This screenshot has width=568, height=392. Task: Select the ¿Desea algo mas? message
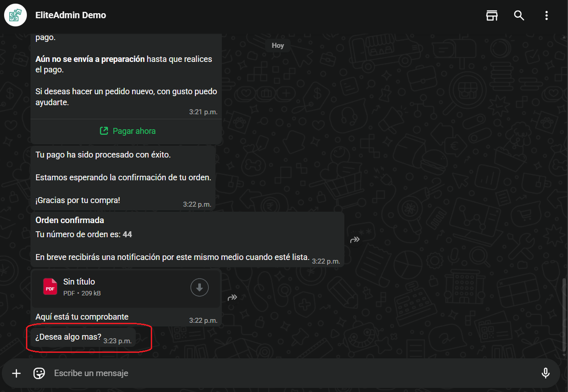pos(68,337)
